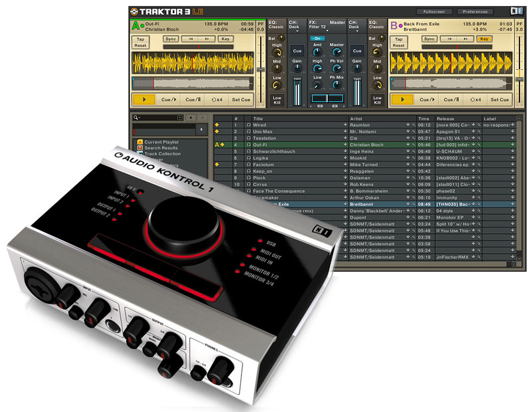Click the Preferences button
Screen dimensions: 532x412
[475, 11]
